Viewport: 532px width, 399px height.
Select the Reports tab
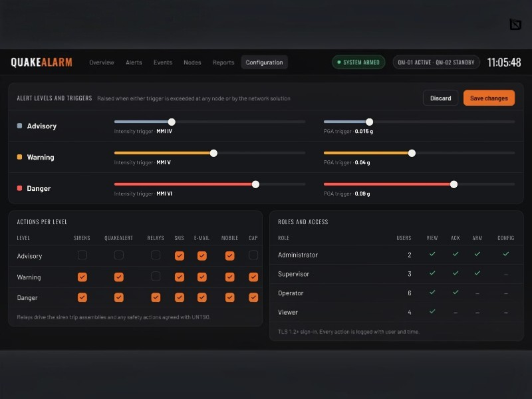tap(223, 63)
